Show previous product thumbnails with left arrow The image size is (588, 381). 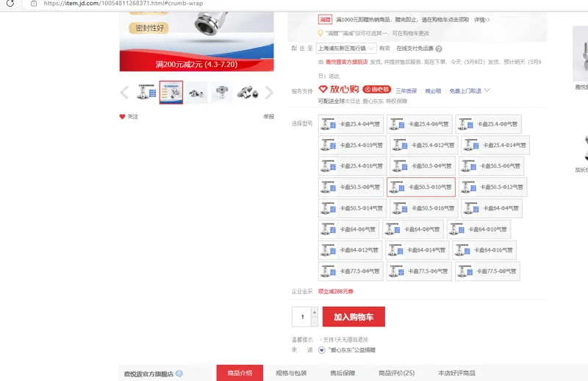[124, 93]
